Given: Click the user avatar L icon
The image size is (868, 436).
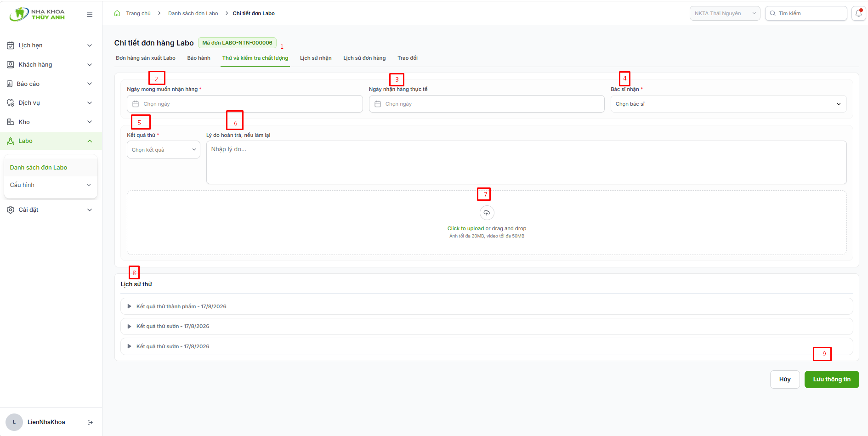Looking at the screenshot, I should 14,422.
